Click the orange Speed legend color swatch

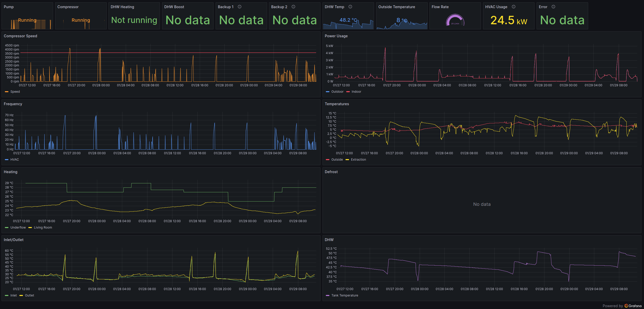(x=7, y=92)
